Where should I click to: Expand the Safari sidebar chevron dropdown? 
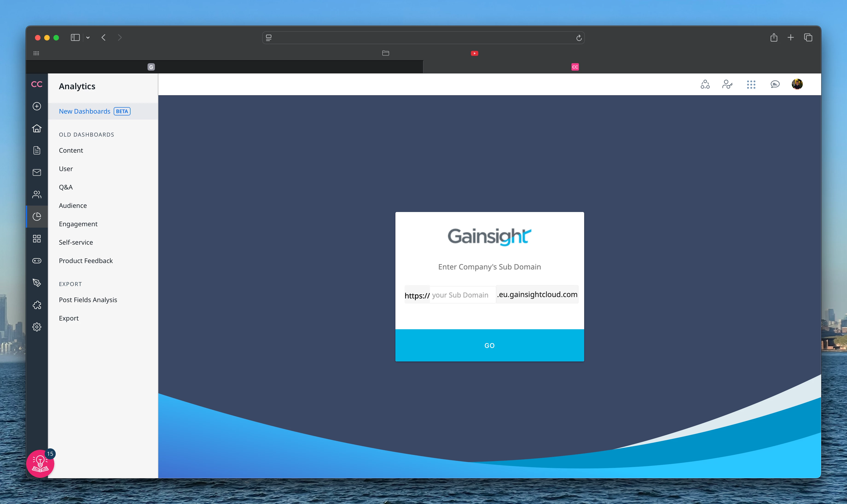pyautogui.click(x=88, y=38)
